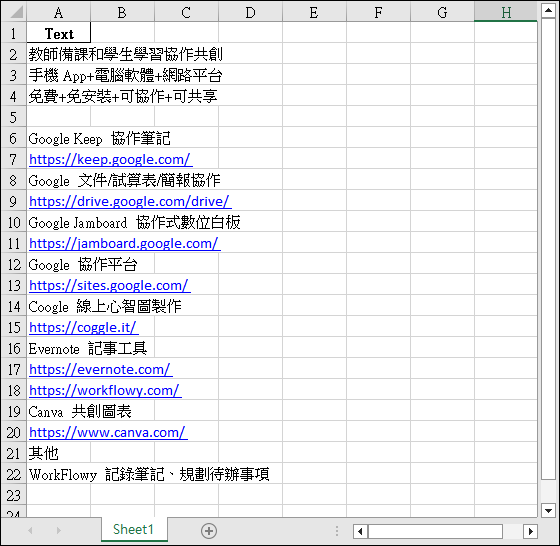This screenshot has width=560, height=546.
Task: Click the horizontal scrollbar thumb
Action: (435, 531)
